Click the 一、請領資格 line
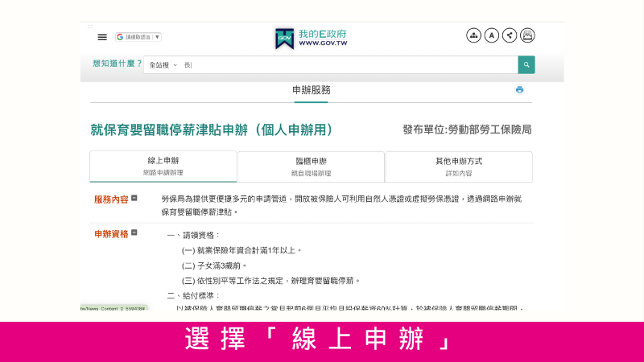Screen dimensions: 644x362 point(193,235)
